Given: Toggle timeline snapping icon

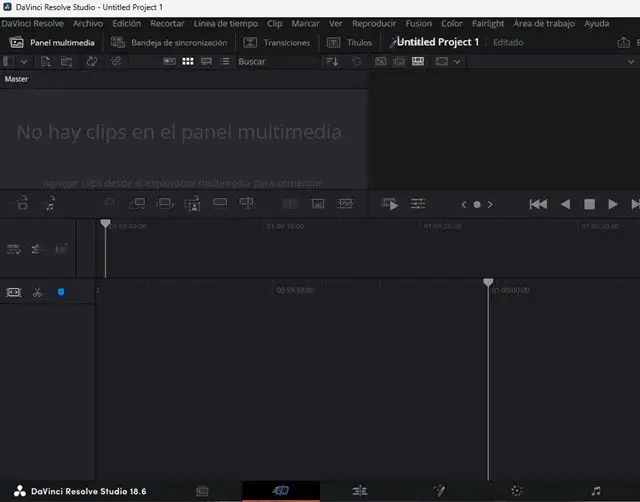Looking at the screenshot, I should 13,292.
